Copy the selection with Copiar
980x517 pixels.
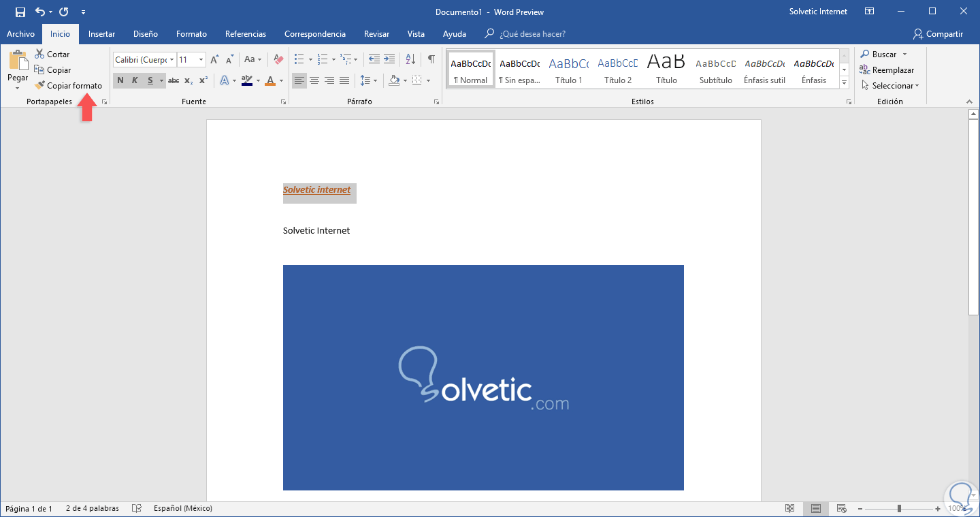(53, 70)
